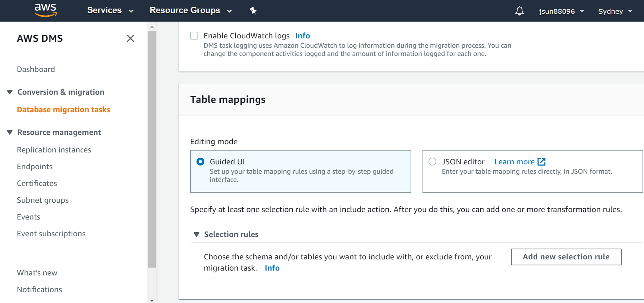
Task: Click the pin shortcut icon in header
Action: tap(253, 10)
